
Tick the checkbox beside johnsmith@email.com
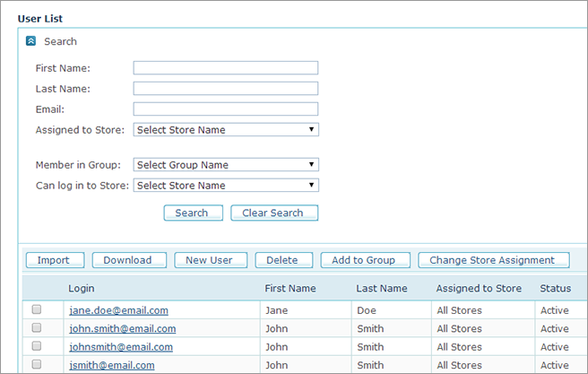(x=37, y=346)
